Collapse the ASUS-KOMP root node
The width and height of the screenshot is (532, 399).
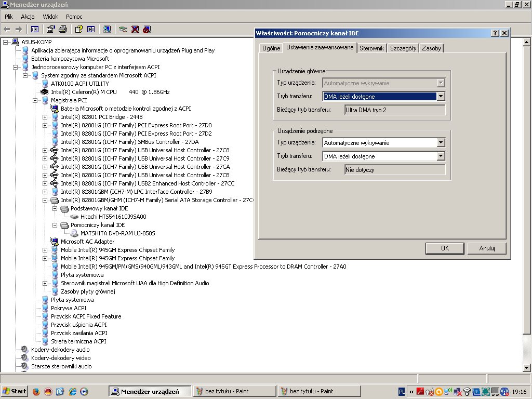pyautogui.click(x=5, y=42)
